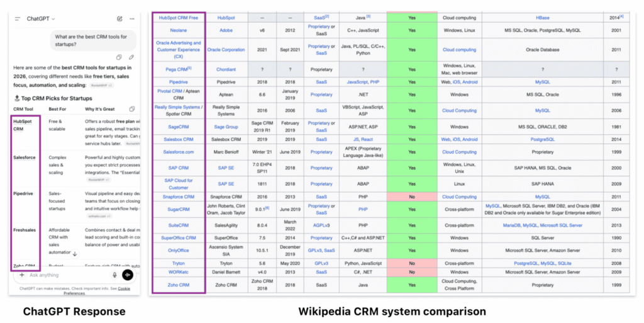Open the SugarCRM link

178,209
